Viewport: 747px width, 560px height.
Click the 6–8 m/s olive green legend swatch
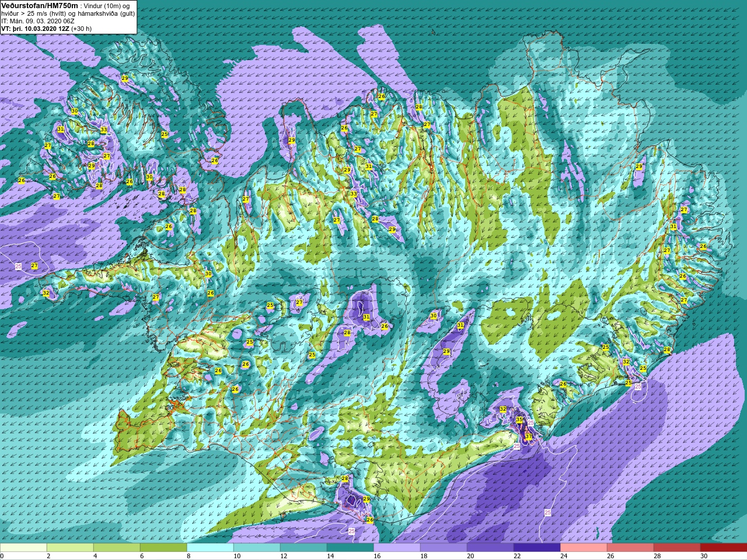tap(163, 548)
